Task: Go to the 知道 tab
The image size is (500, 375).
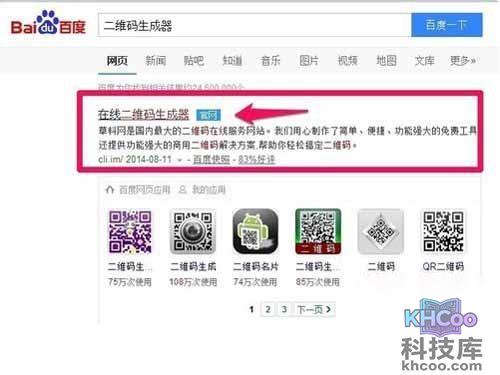Action: pyautogui.click(x=232, y=61)
